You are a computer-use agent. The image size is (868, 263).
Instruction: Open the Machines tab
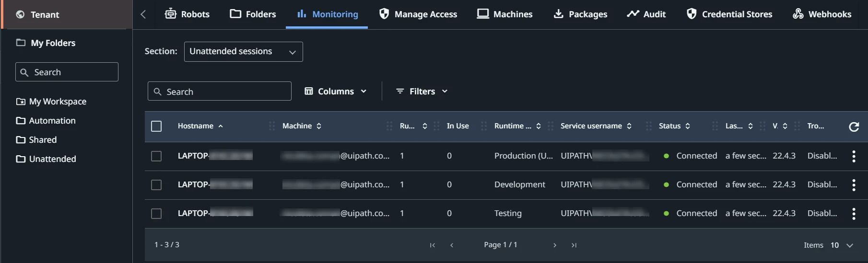pos(504,14)
